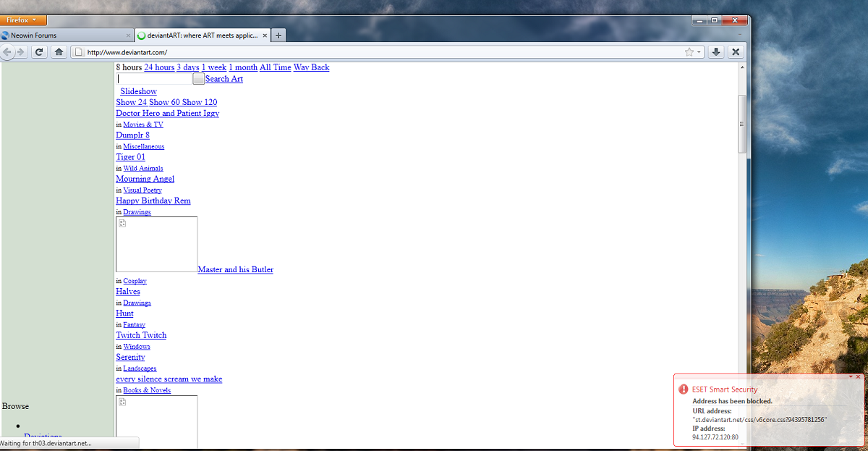
Task: Select the Way Back filter link
Action: 311,67
